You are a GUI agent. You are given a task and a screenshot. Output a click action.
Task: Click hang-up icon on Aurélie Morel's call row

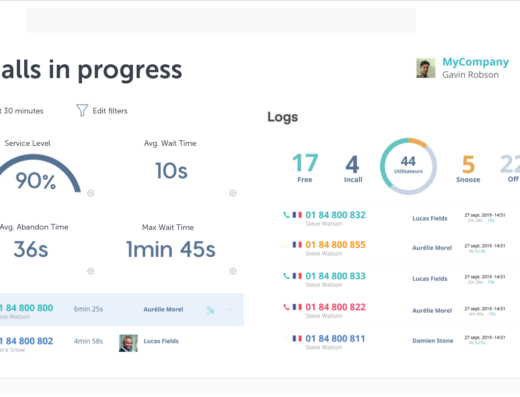[230, 310]
